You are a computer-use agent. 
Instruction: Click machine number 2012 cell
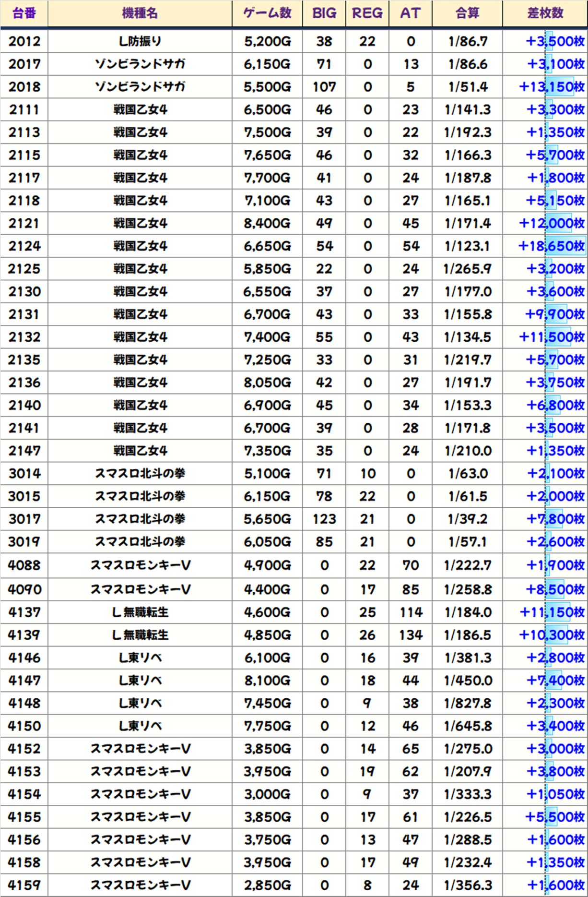24,41
